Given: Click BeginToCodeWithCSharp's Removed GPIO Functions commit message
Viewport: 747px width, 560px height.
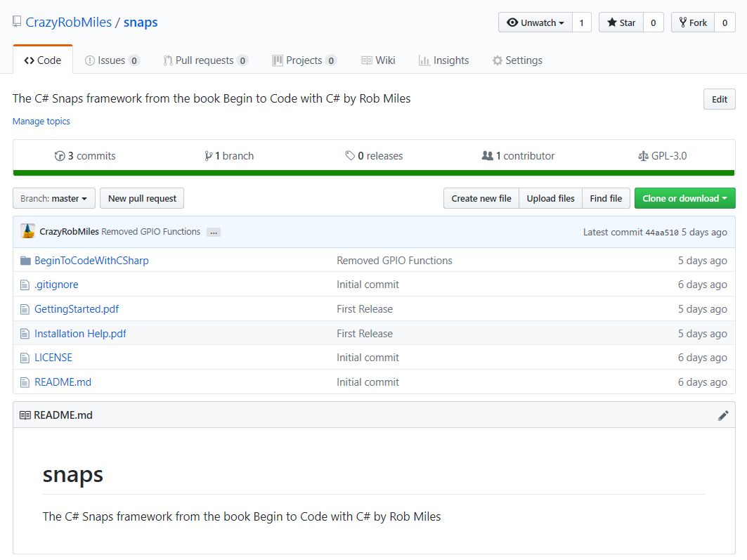Looking at the screenshot, I should 394,261.
